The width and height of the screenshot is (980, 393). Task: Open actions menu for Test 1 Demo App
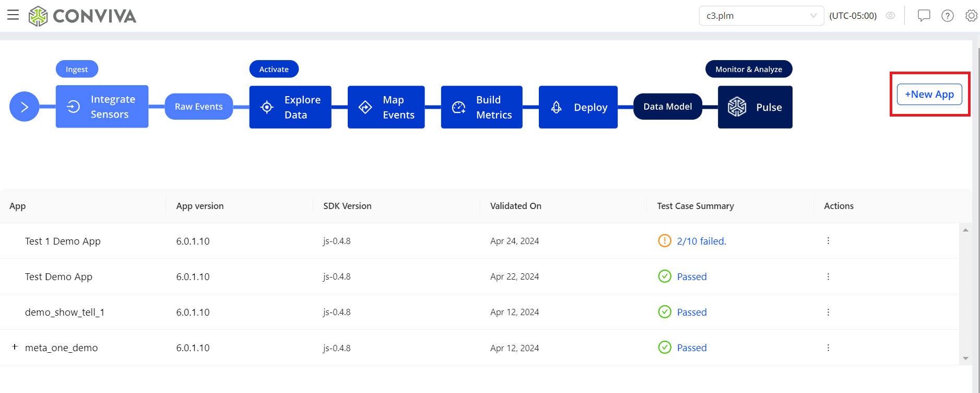coord(828,241)
